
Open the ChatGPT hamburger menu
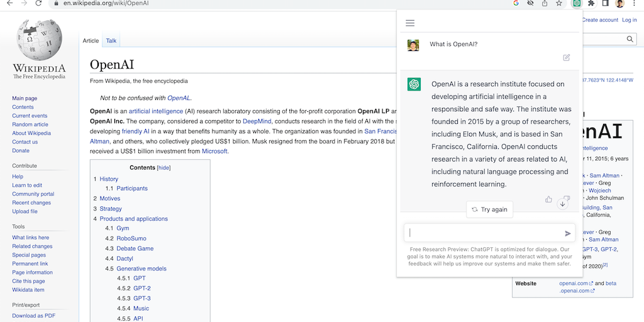[410, 23]
